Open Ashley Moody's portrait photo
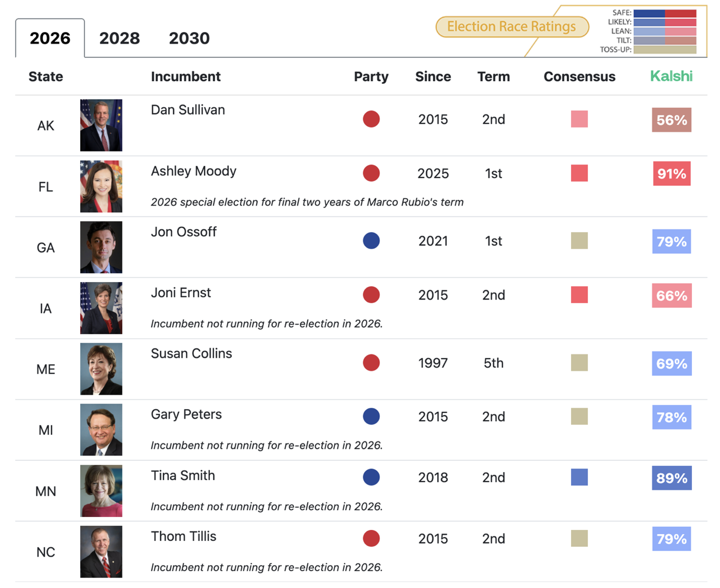The image size is (720, 588). point(101,186)
